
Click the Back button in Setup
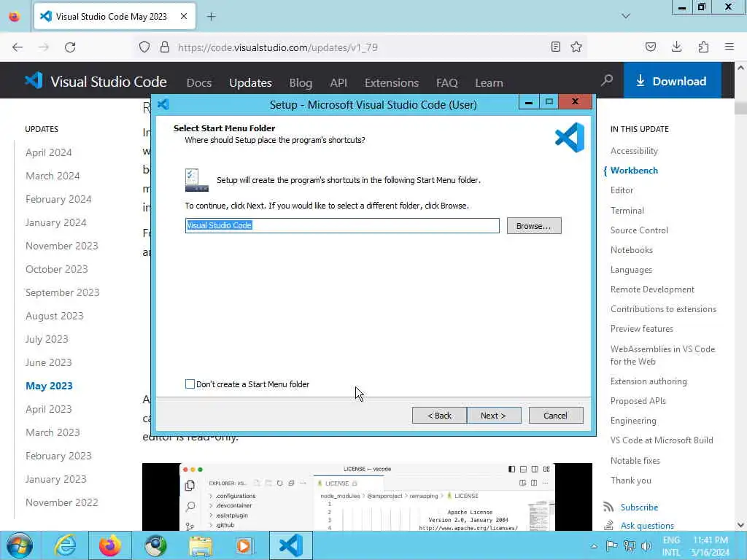[x=439, y=415]
